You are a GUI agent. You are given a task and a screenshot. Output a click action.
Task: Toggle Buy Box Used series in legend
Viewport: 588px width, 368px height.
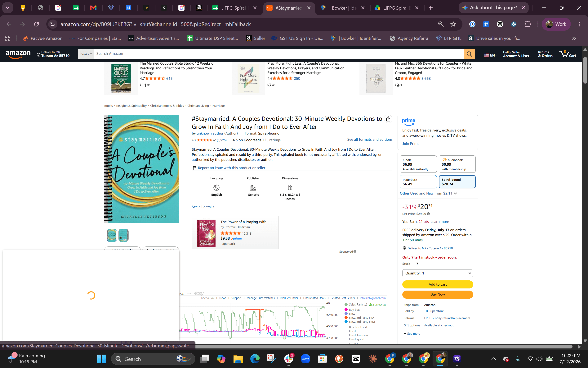(x=356, y=327)
